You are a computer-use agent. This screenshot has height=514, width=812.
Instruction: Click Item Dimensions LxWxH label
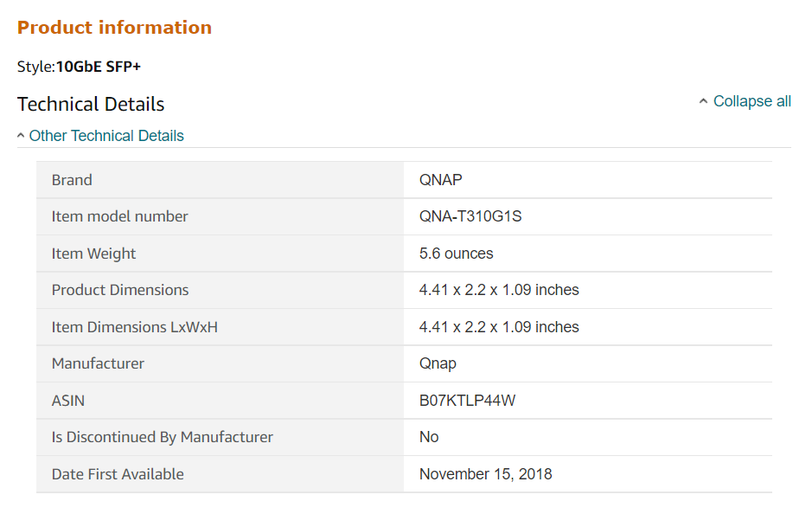[x=135, y=327]
